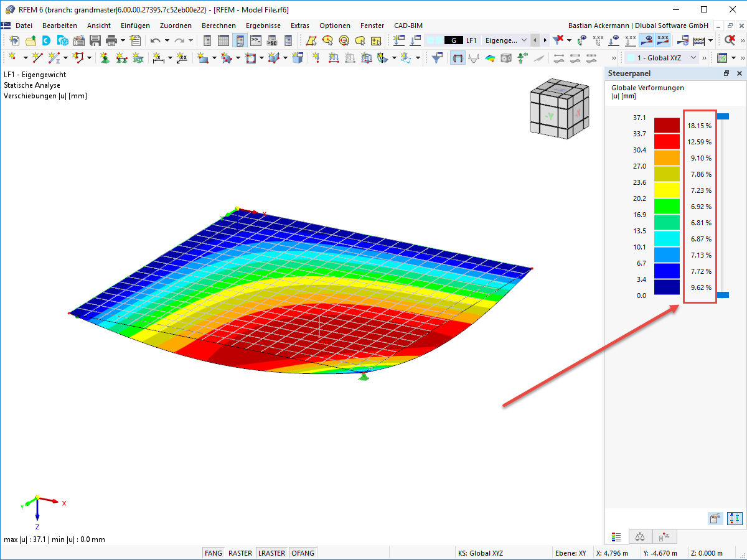The height and width of the screenshot is (560, 747).
Task: Toggle FANG snap in status bar
Action: pyautogui.click(x=214, y=553)
